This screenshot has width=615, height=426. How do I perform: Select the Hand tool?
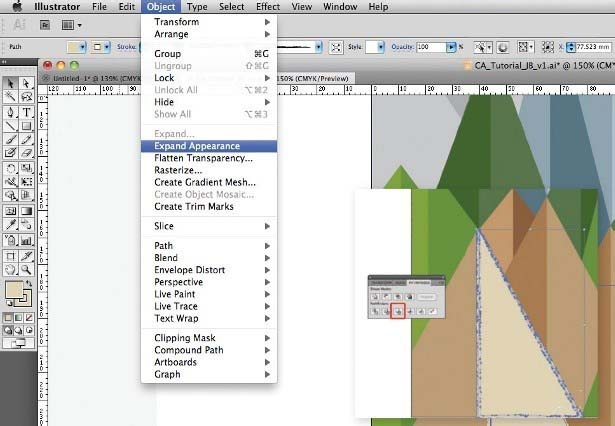[x=11, y=269]
